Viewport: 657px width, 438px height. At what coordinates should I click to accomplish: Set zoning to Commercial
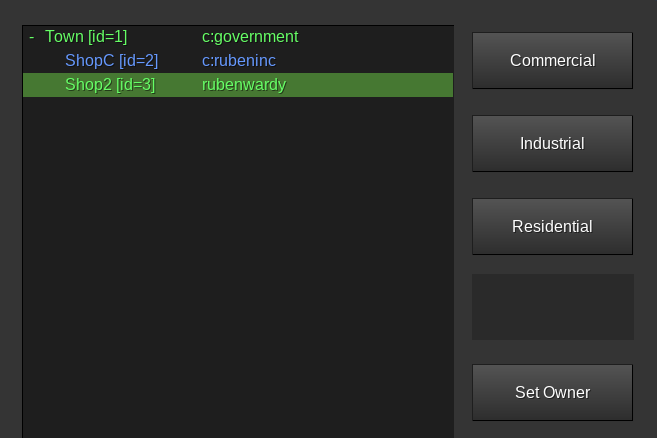[x=552, y=60]
